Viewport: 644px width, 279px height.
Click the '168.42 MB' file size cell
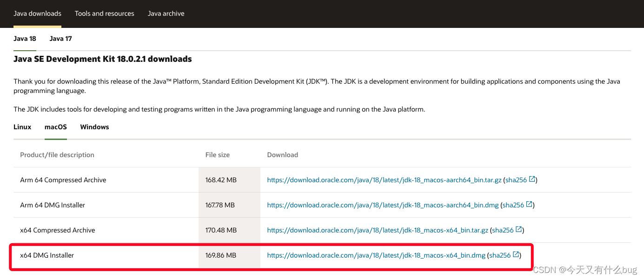pos(229,180)
